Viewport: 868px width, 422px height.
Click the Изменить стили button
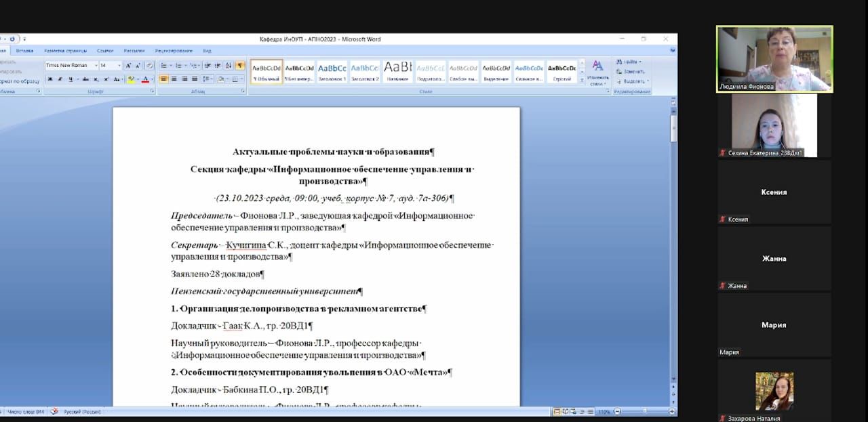[598, 72]
